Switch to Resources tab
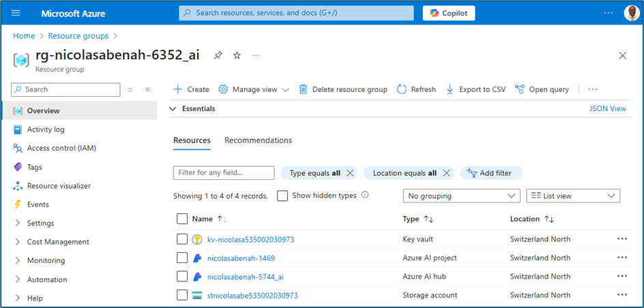 (x=192, y=140)
